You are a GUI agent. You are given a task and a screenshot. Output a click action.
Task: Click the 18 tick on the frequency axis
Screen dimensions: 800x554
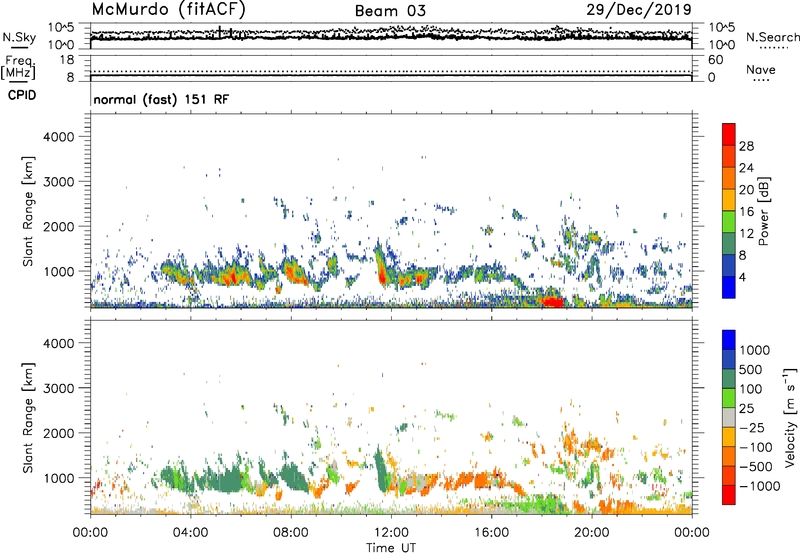click(x=67, y=60)
